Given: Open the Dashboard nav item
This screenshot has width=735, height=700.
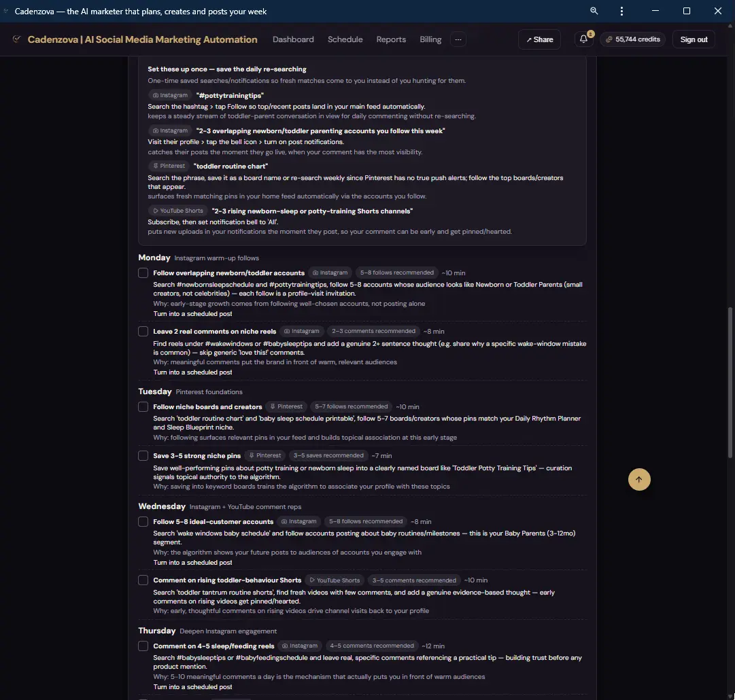Looking at the screenshot, I should [x=294, y=39].
